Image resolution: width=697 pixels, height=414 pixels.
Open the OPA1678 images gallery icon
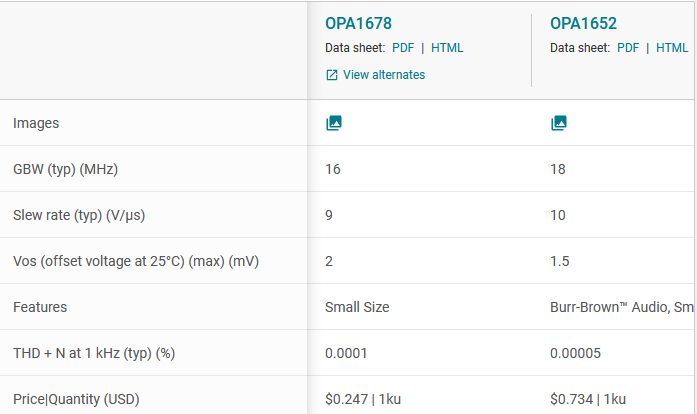point(334,123)
